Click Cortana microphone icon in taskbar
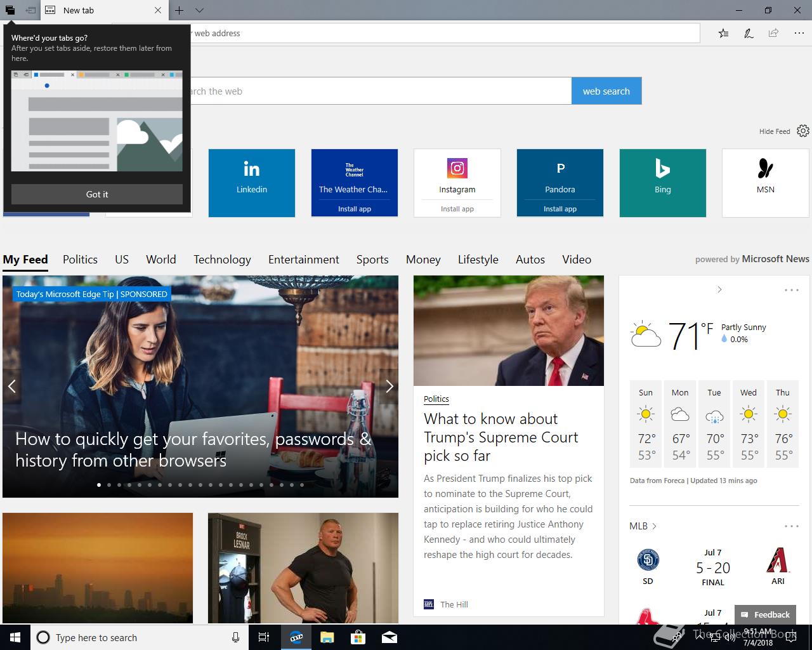The image size is (812, 650). (x=235, y=637)
